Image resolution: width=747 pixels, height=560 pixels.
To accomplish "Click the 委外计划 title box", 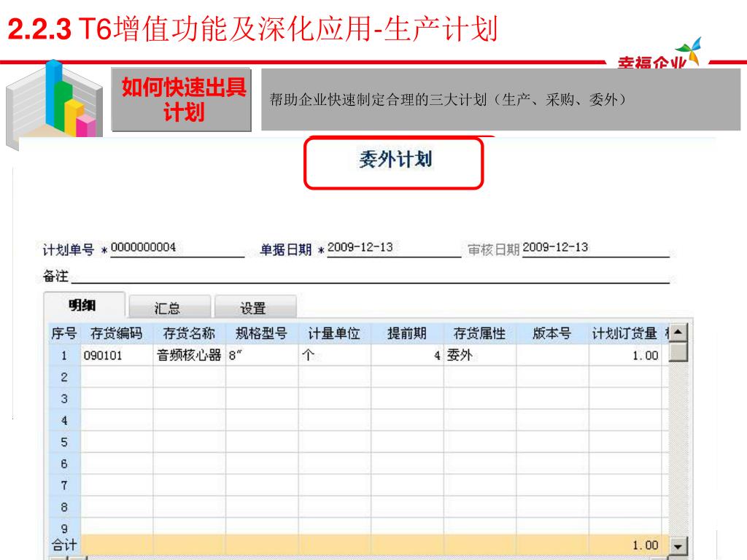I will point(394,163).
